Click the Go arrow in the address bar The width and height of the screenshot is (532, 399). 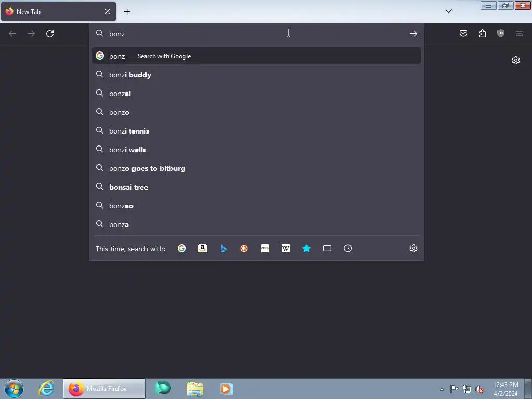click(x=413, y=34)
